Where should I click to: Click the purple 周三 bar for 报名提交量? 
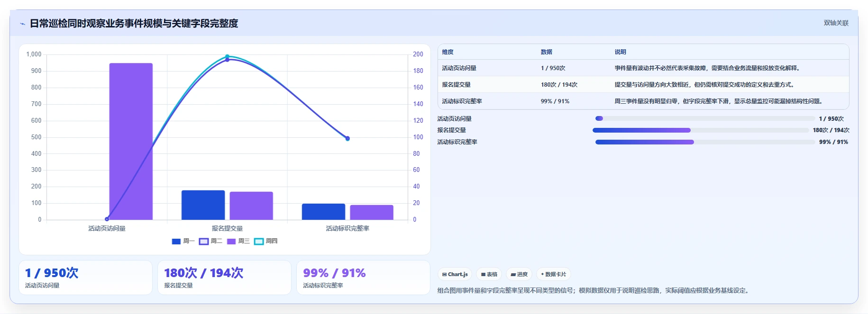[x=251, y=206]
